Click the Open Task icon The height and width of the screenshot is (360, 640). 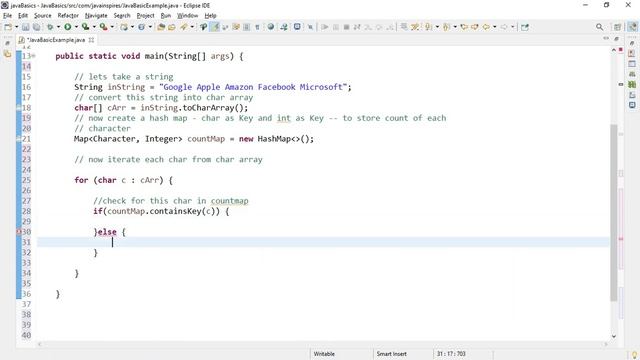(x=172, y=27)
